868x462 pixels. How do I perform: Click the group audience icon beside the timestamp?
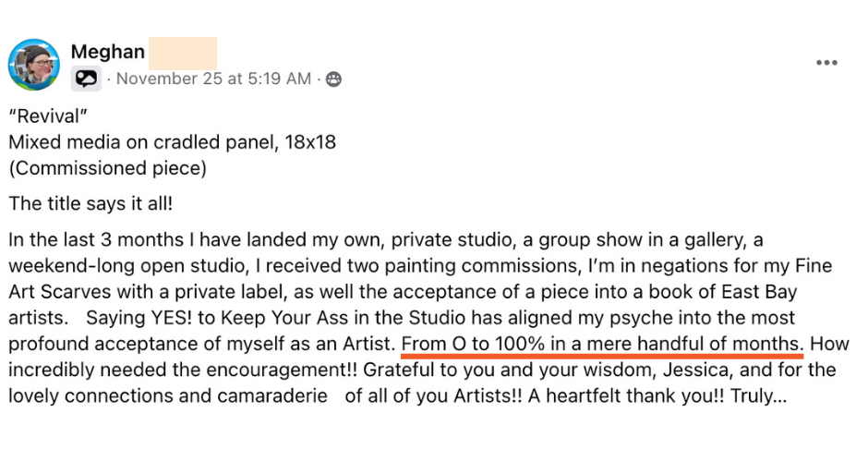pyautogui.click(x=333, y=79)
